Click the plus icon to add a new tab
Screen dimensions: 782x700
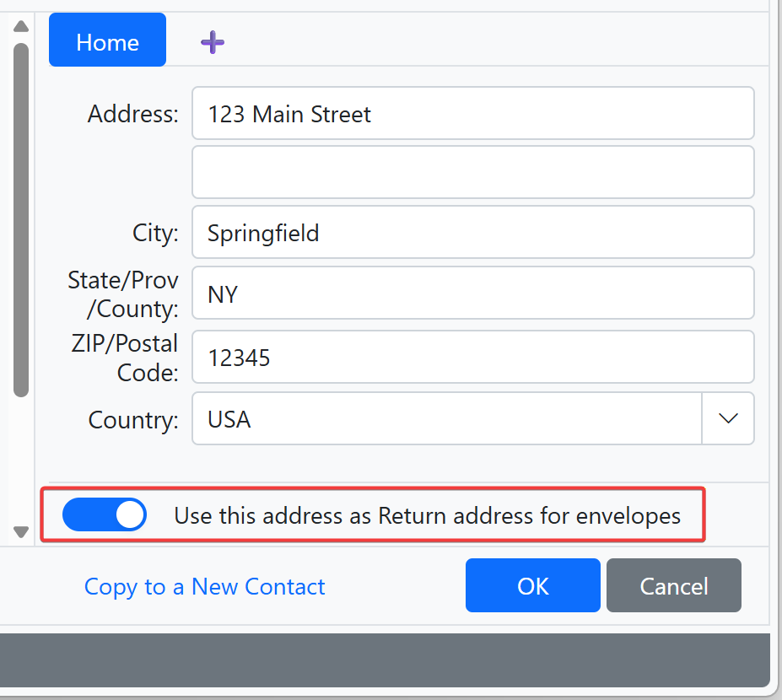[x=212, y=41]
